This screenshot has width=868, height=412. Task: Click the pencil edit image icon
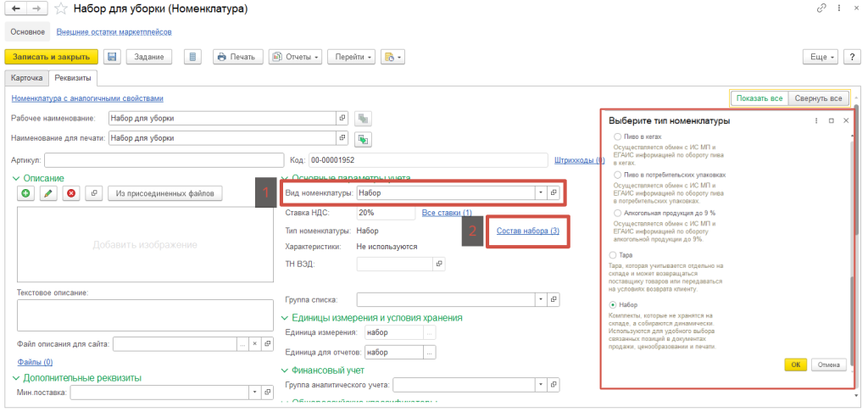(48, 193)
